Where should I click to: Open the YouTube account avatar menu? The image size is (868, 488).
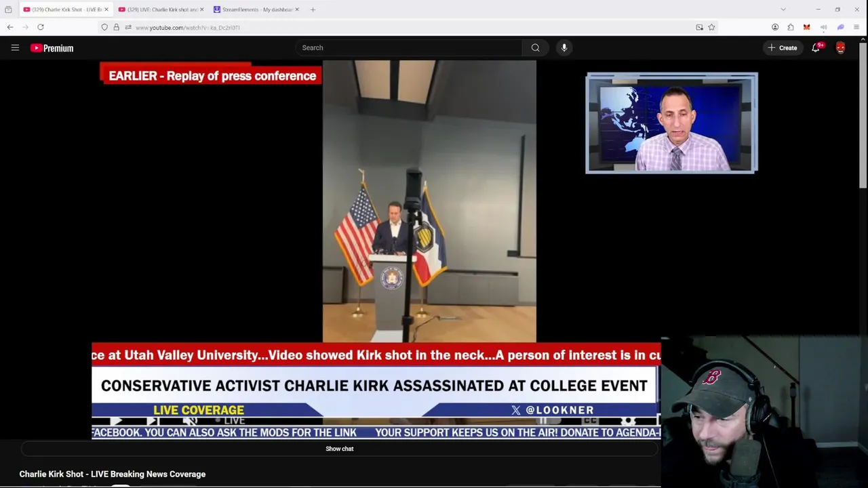[841, 47]
